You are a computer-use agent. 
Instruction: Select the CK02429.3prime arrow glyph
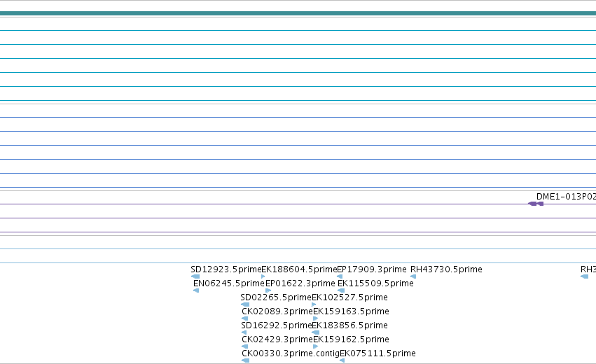coord(245,346)
